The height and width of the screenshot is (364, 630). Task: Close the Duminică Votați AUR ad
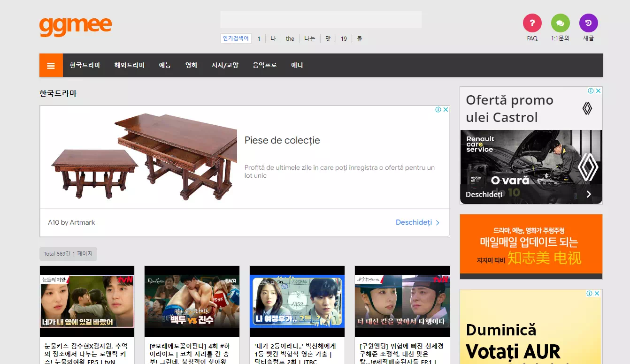click(597, 294)
